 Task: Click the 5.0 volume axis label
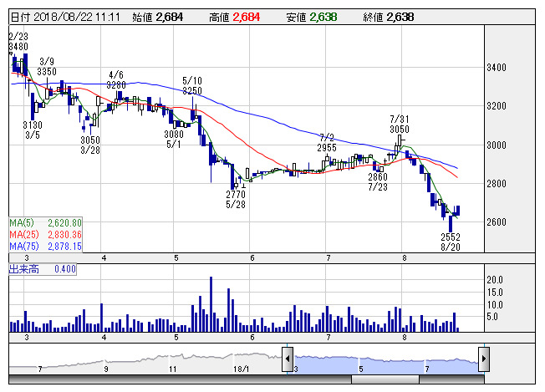tap(492, 317)
